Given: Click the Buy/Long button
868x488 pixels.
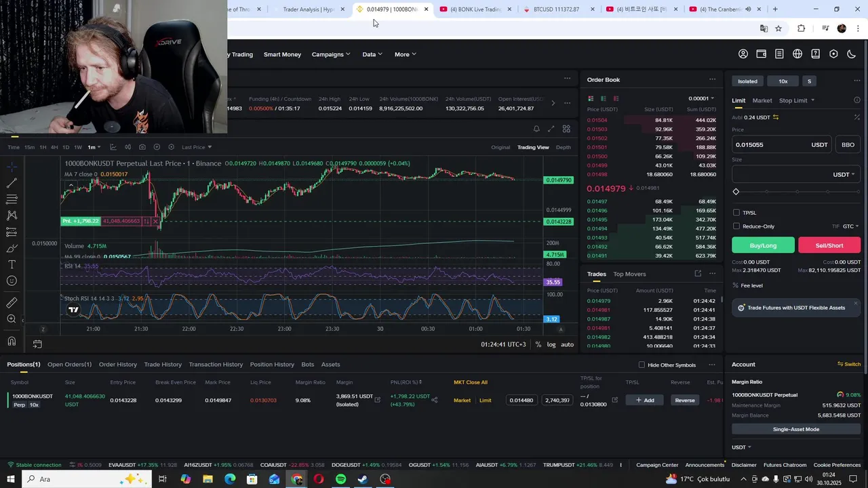Looking at the screenshot, I should click(x=763, y=245).
